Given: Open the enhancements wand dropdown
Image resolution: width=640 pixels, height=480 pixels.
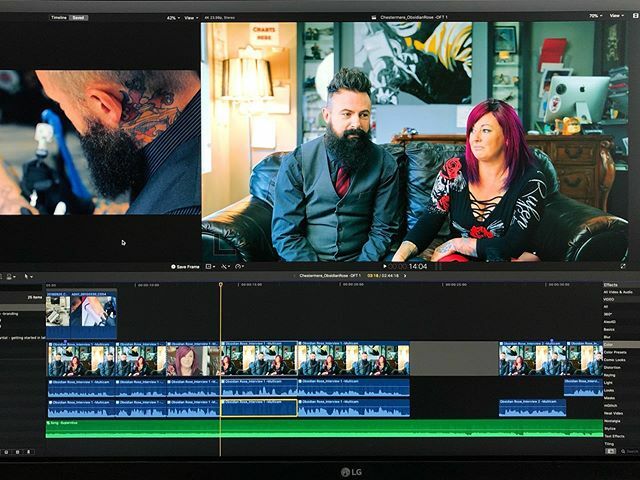Looking at the screenshot, I should click(x=225, y=267).
